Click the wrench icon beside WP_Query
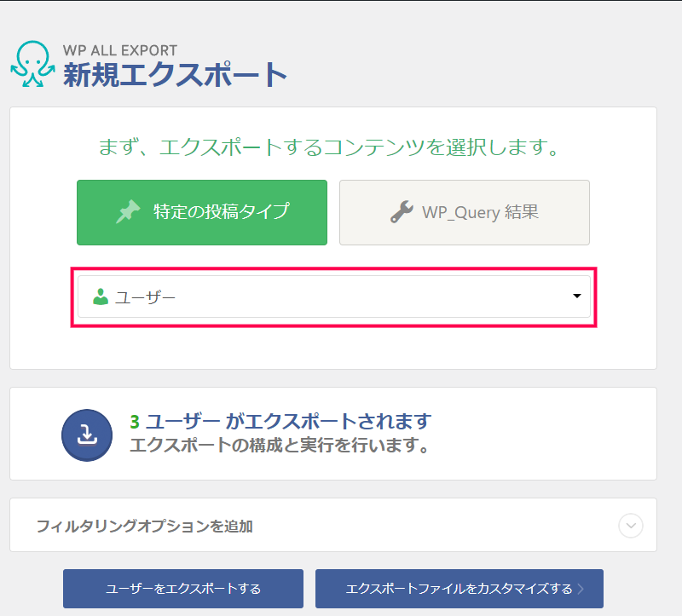 tap(402, 211)
